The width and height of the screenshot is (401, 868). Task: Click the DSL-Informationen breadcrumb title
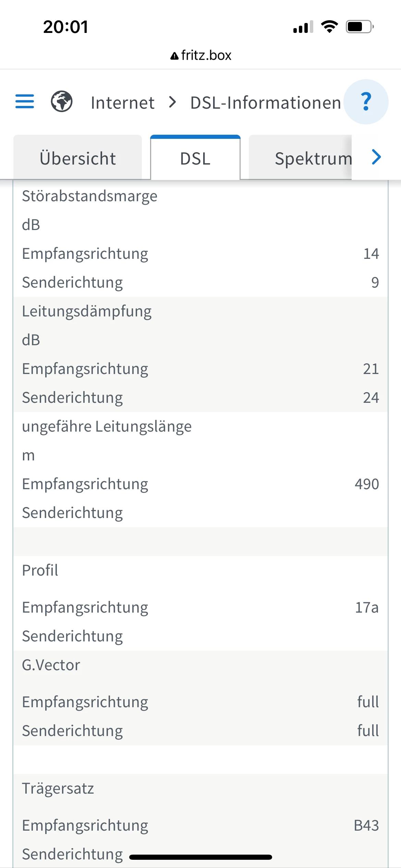tap(265, 103)
